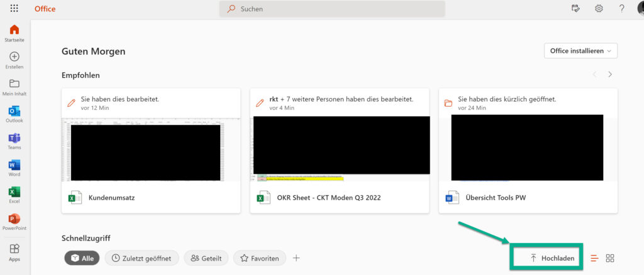Image resolution: width=644 pixels, height=275 pixels.
Task: Open the app launcher waffle icon
Action: pos(14,9)
